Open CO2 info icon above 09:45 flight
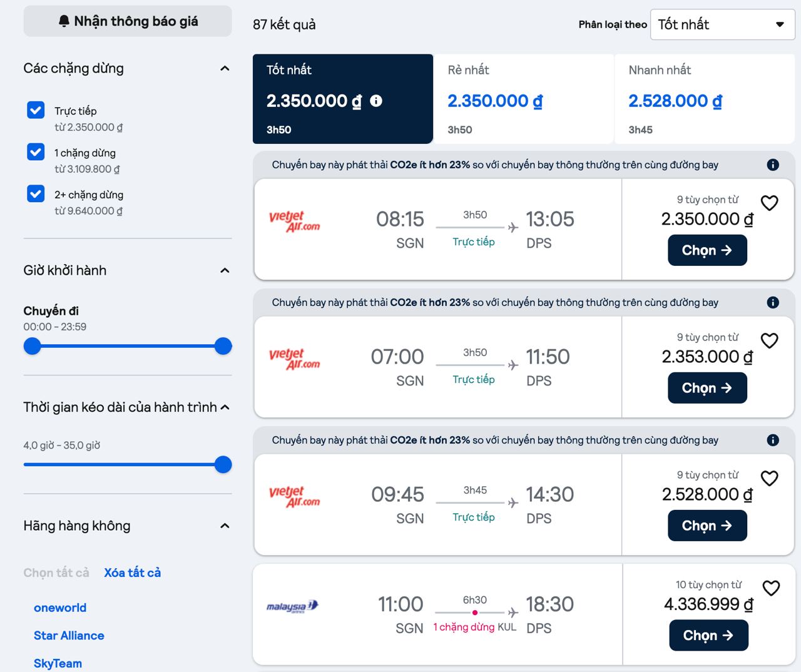 [773, 440]
